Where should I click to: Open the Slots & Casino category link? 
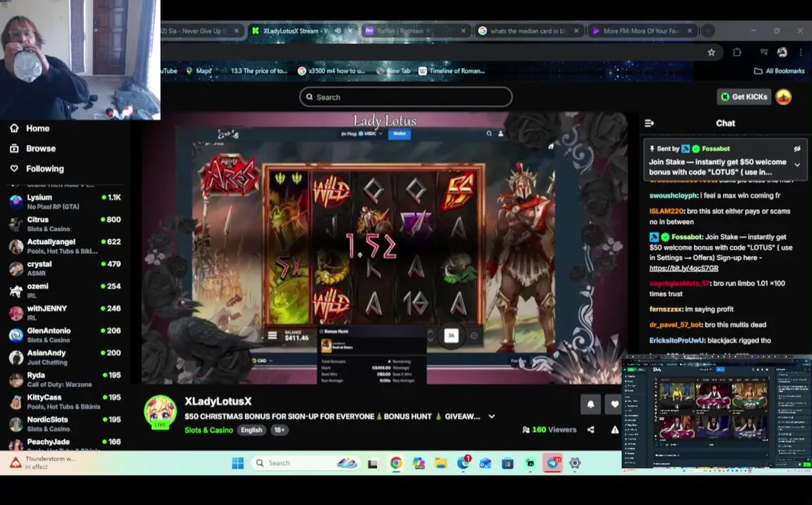pos(208,430)
